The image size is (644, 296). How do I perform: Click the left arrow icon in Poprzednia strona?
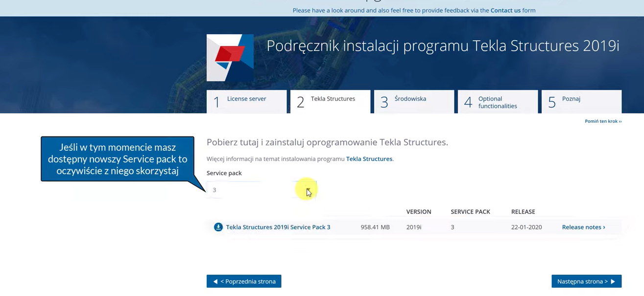215,281
